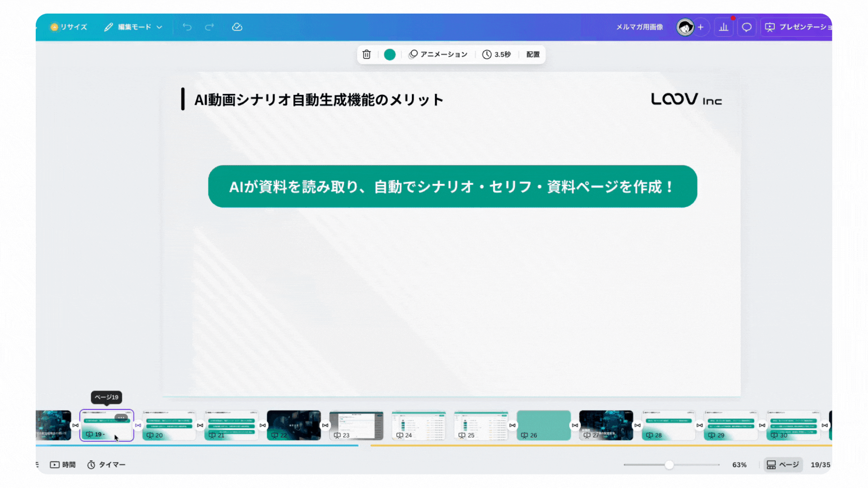The width and height of the screenshot is (868, 488).
Task: Open the アニメーション panel
Action: pos(438,54)
